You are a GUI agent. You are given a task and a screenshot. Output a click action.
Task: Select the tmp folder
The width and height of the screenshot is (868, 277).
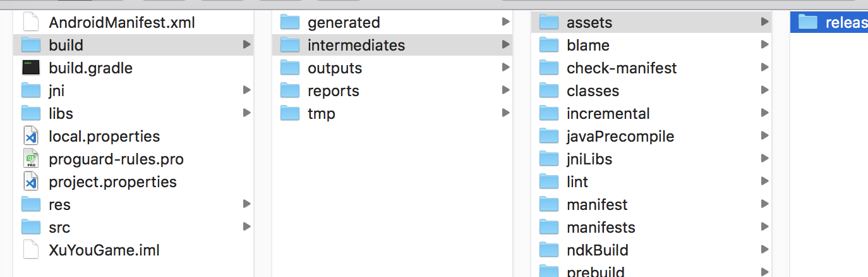321,113
